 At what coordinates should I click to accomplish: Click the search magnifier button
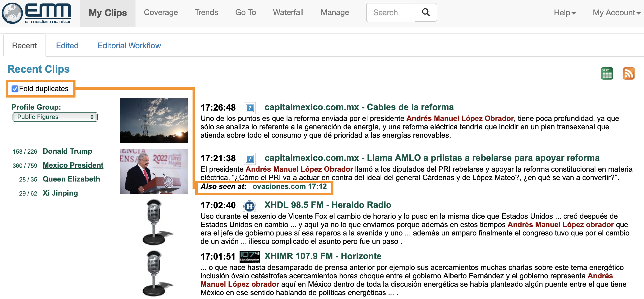426,12
